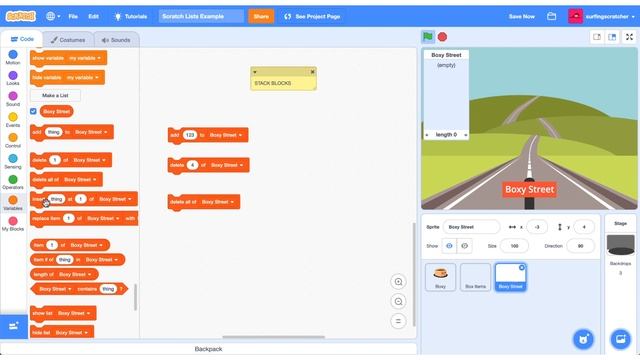This screenshot has width=640, height=360.
Task: Select the Sound block category
Action: coord(13,99)
